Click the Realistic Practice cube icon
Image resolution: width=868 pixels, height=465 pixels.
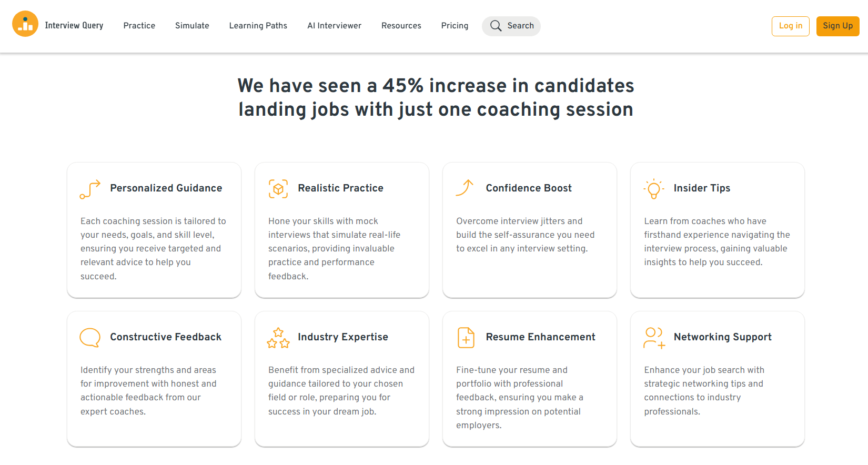(278, 189)
